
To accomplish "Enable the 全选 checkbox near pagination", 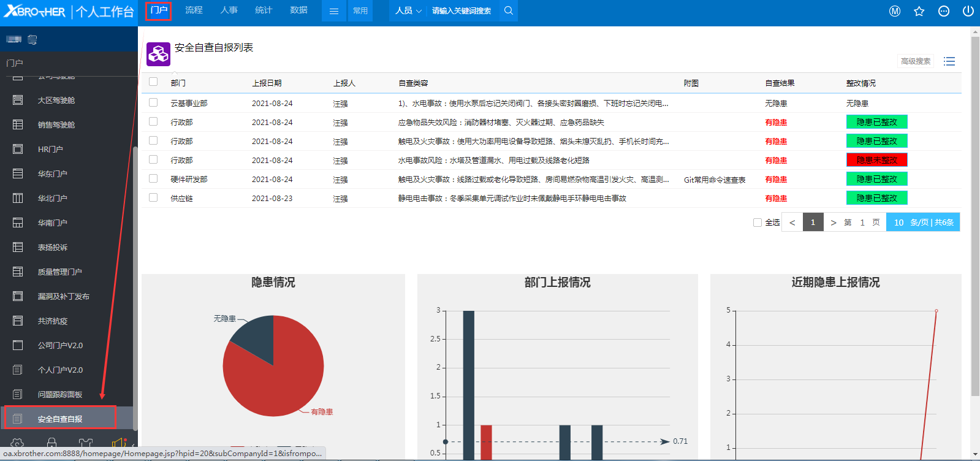I will click(x=758, y=223).
